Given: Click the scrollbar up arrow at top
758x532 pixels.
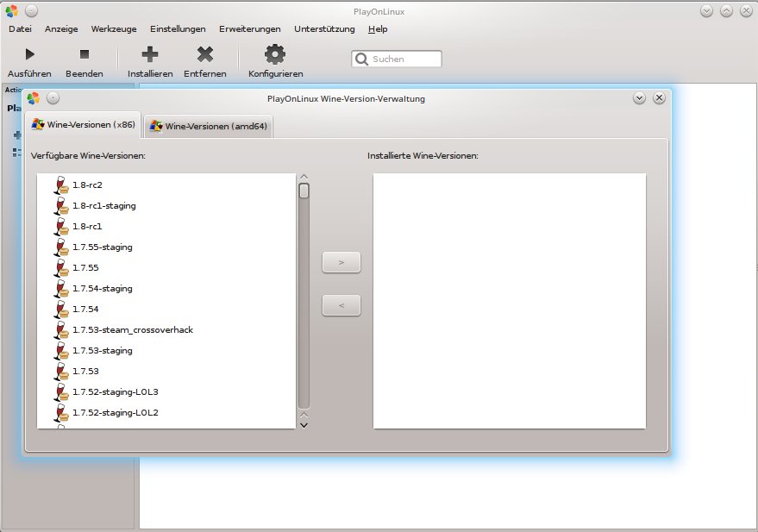Looking at the screenshot, I should (x=304, y=177).
